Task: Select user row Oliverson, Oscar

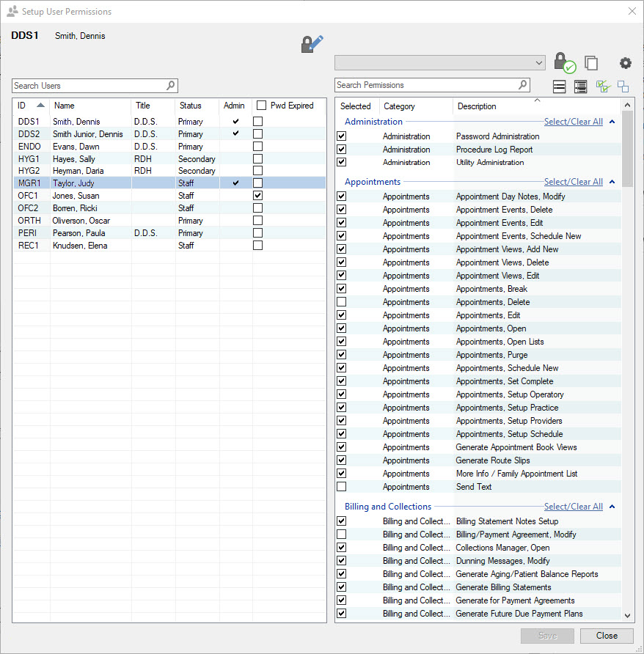Action: (x=169, y=220)
